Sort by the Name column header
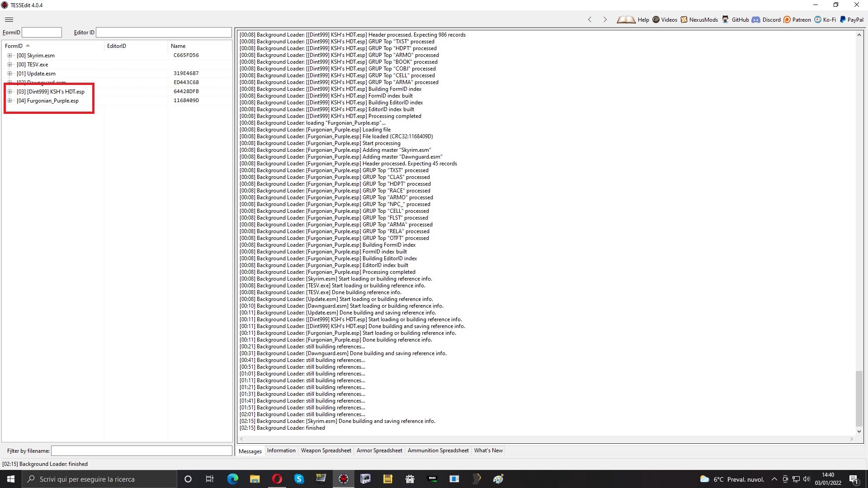 [200, 46]
